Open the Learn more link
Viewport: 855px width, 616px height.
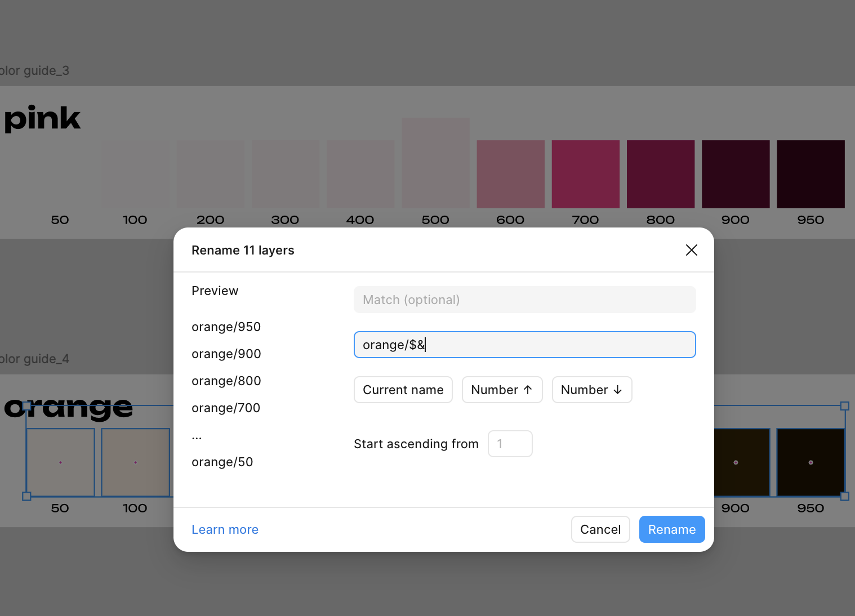point(225,529)
